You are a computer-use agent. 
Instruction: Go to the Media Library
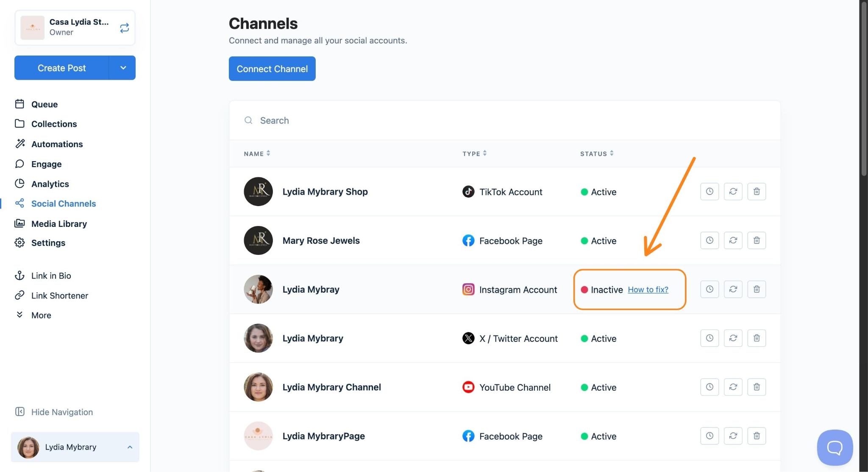click(x=59, y=224)
